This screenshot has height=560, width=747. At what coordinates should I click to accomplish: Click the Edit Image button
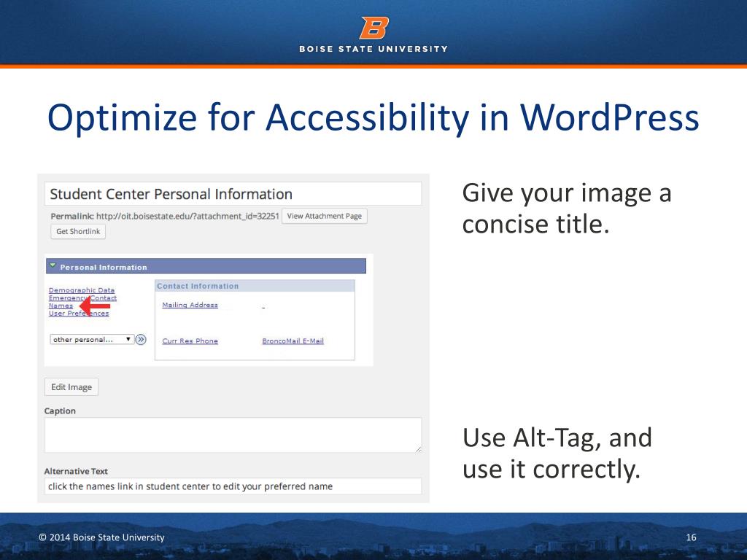[71, 387]
